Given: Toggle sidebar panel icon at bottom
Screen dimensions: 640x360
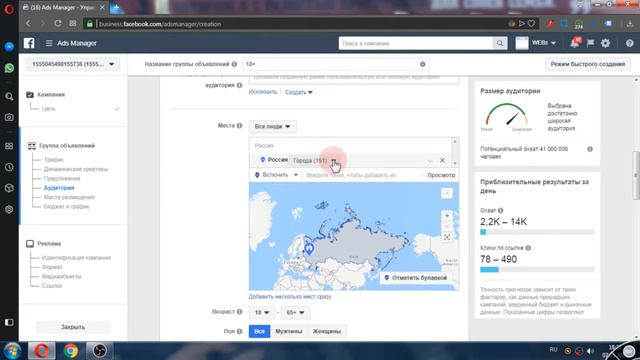Looking at the screenshot, I should point(9,322).
